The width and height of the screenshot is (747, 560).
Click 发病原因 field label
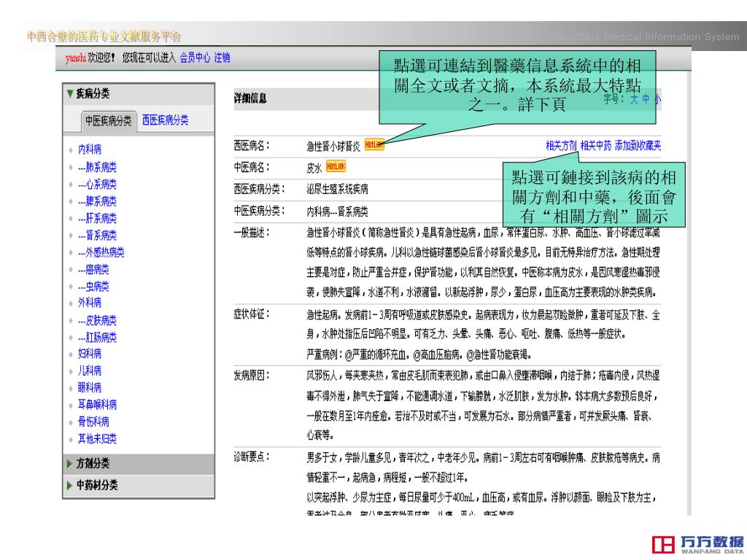point(252,376)
